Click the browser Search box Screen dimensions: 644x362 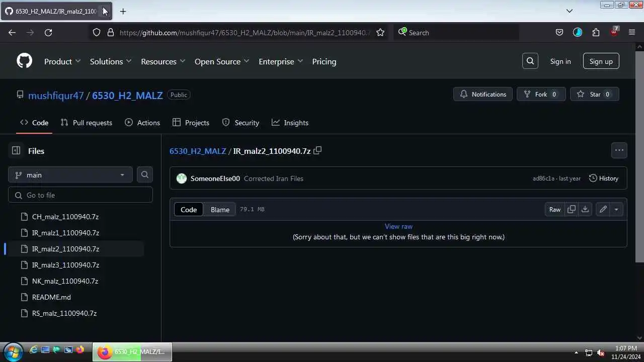(x=456, y=32)
